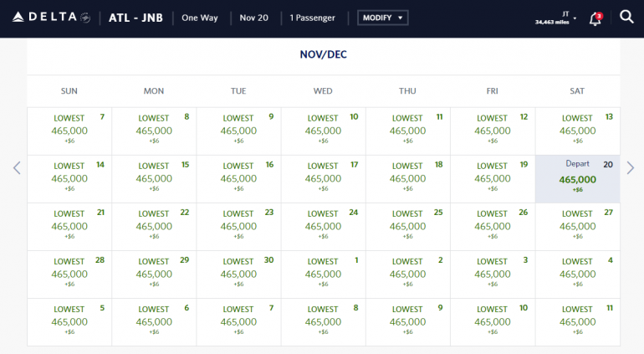Image resolution: width=644 pixels, height=354 pixels.
Task: Advance calendar with right arrow
Action: pos(630,168)
